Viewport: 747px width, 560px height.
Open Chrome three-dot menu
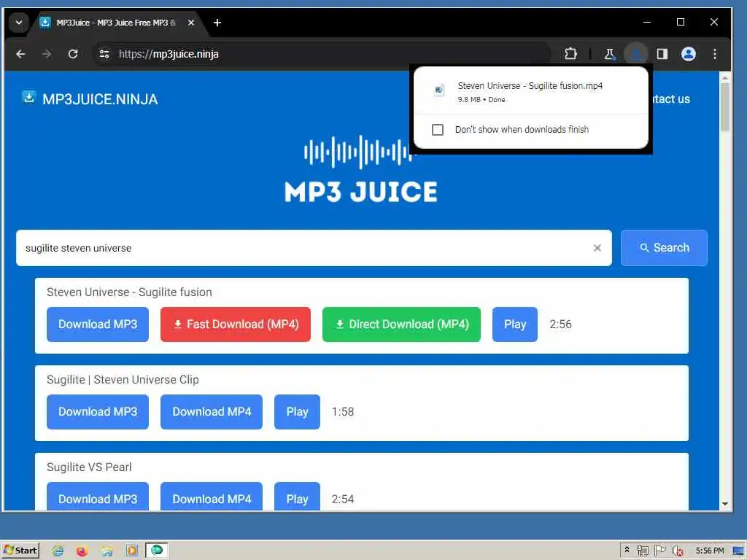click(715, 54)
